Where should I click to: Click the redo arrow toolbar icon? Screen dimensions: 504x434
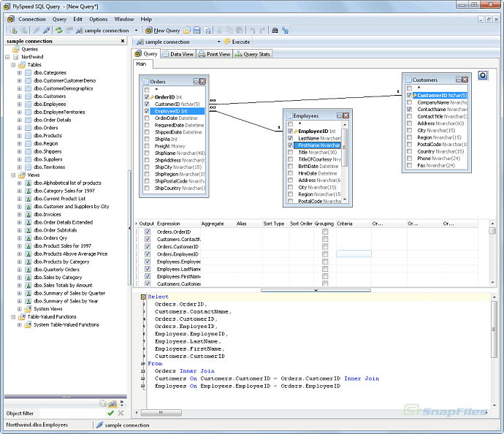tap(262, 31)
